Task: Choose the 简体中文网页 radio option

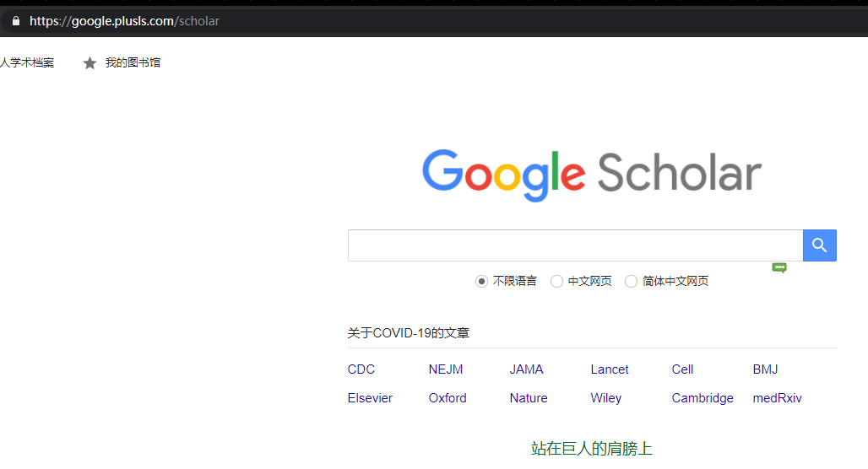Action: click(631, 282)
